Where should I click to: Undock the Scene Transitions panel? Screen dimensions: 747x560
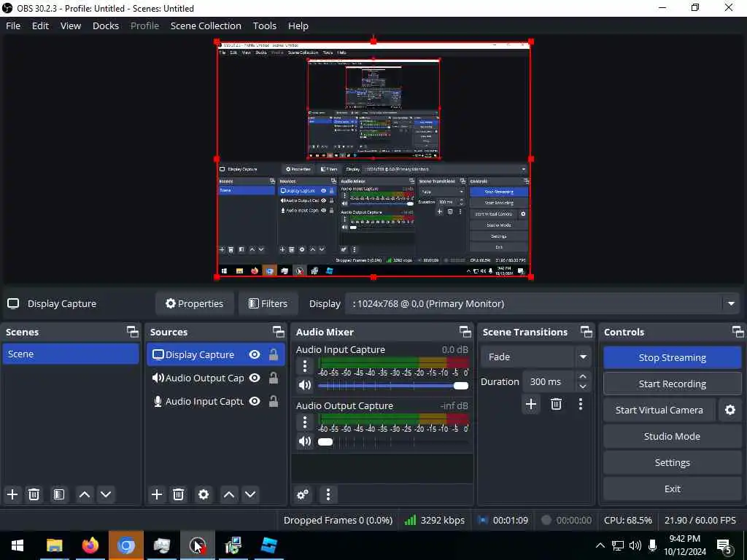click(586, 332)
